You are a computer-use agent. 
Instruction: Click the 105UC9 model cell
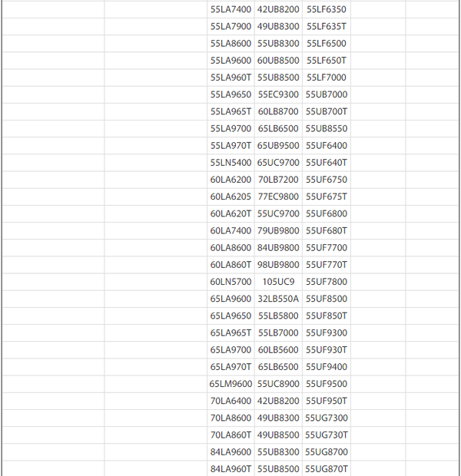tap(278, 282)
